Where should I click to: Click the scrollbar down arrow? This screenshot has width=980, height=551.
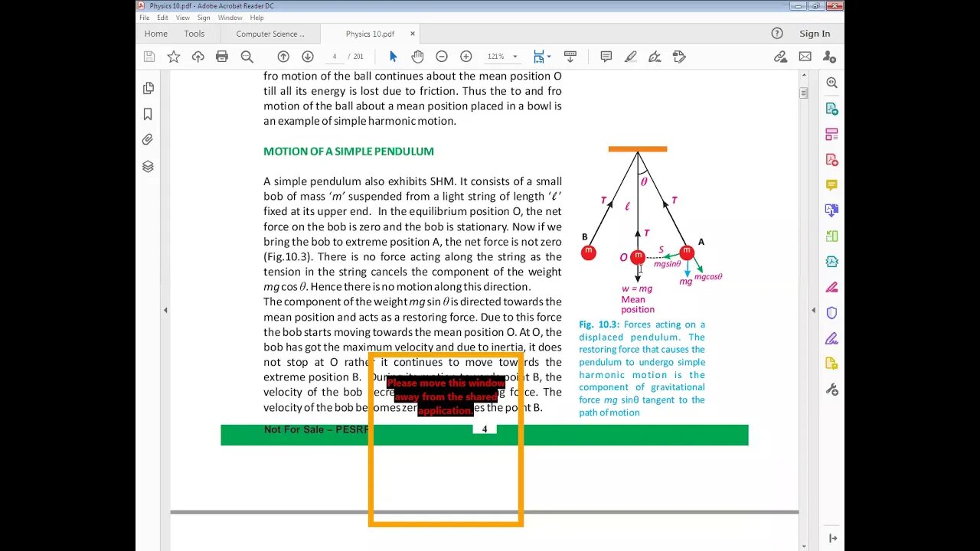coord(803,546)
